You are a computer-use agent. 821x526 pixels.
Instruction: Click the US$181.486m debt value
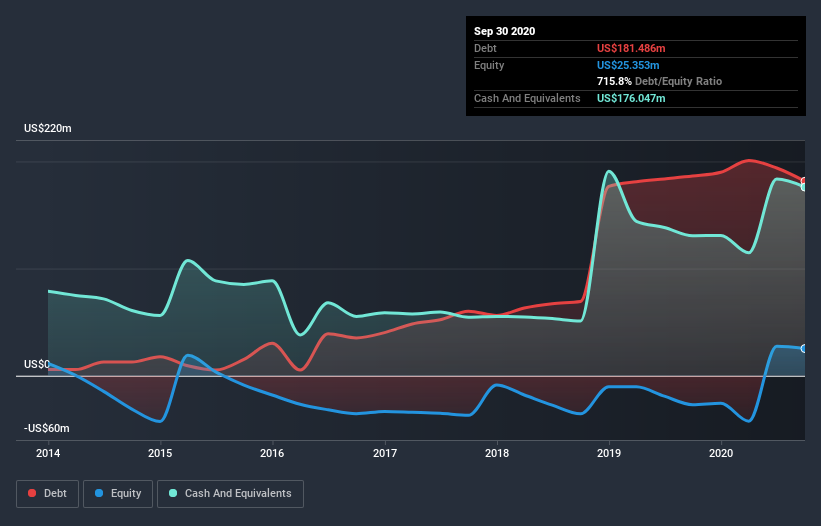[631, 48]
